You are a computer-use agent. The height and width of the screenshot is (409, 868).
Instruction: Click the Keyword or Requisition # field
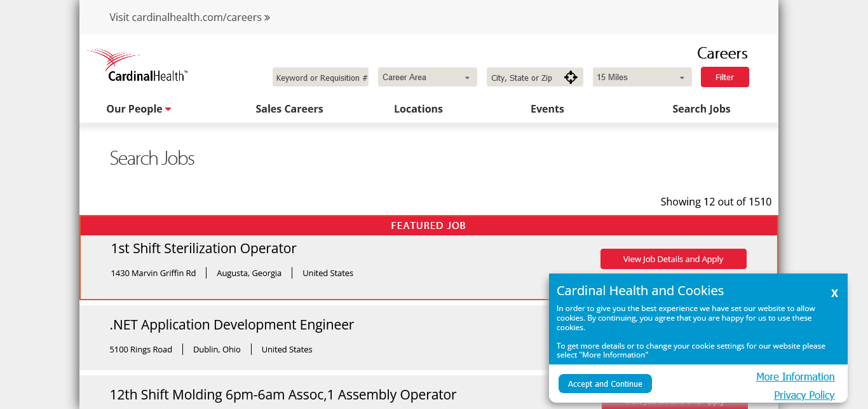pos(320,78)
